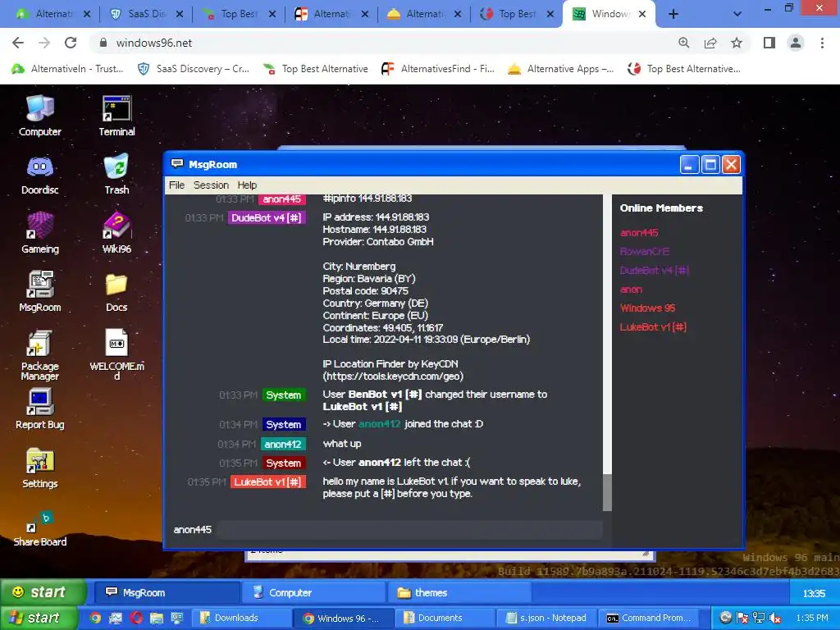Click the security alert shield tray icon

742,618
